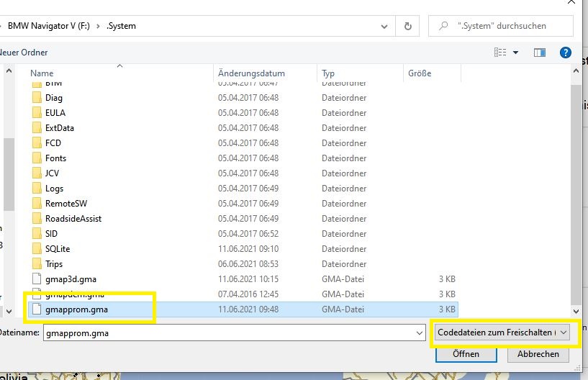Open the file type filter dropdown
This screenshot has height=380, width=588.
502,332
